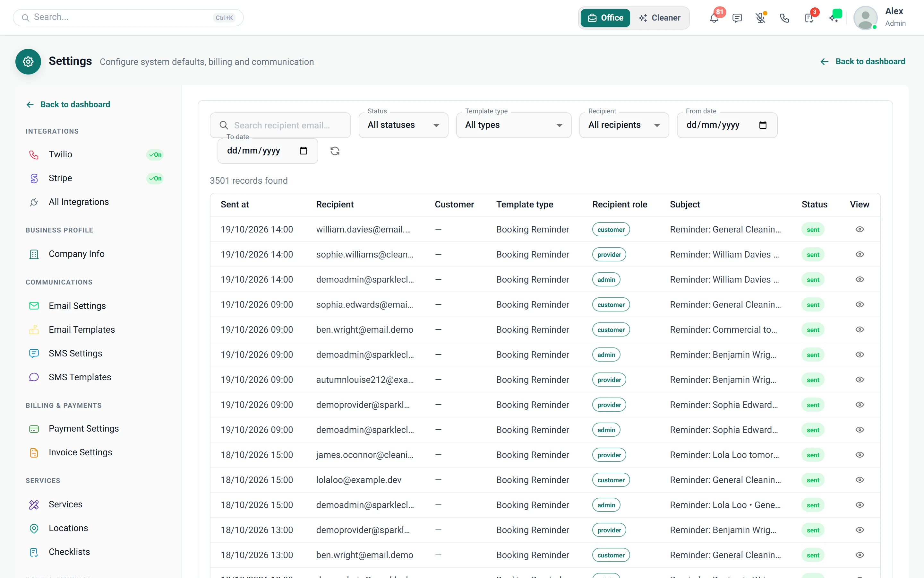
Task: Click the Status column header
Action: point(814,205)
